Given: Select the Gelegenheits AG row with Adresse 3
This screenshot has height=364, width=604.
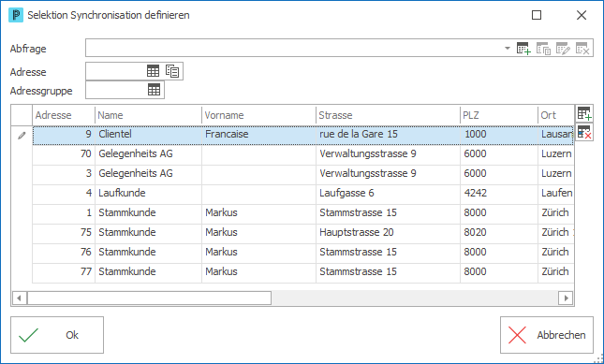Looking at the screenshot, I should click(303, 173).
